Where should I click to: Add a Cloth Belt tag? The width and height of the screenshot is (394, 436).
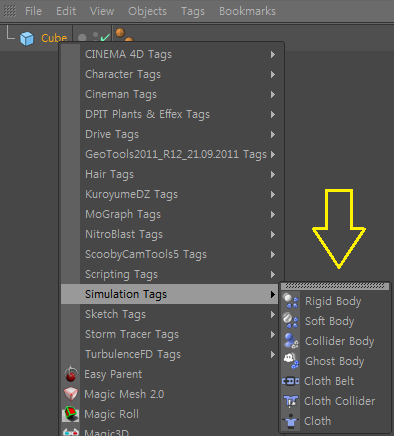(335, 381)
